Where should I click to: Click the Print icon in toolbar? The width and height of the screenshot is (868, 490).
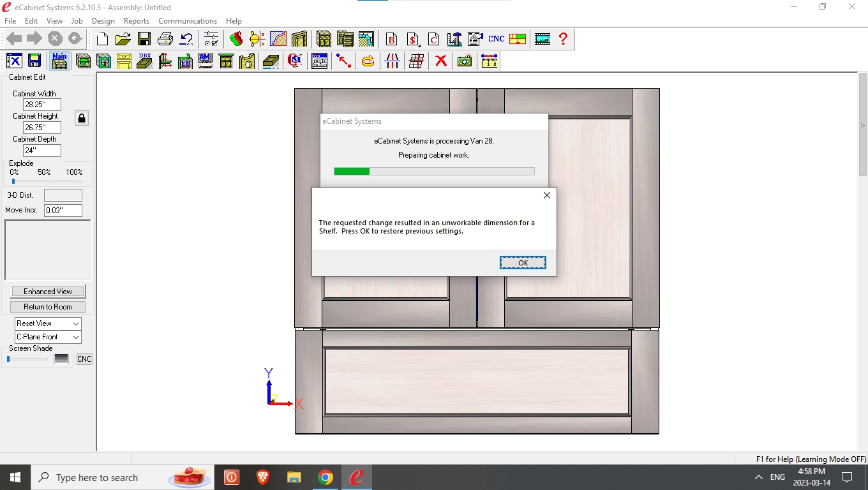tap(165, 39)
